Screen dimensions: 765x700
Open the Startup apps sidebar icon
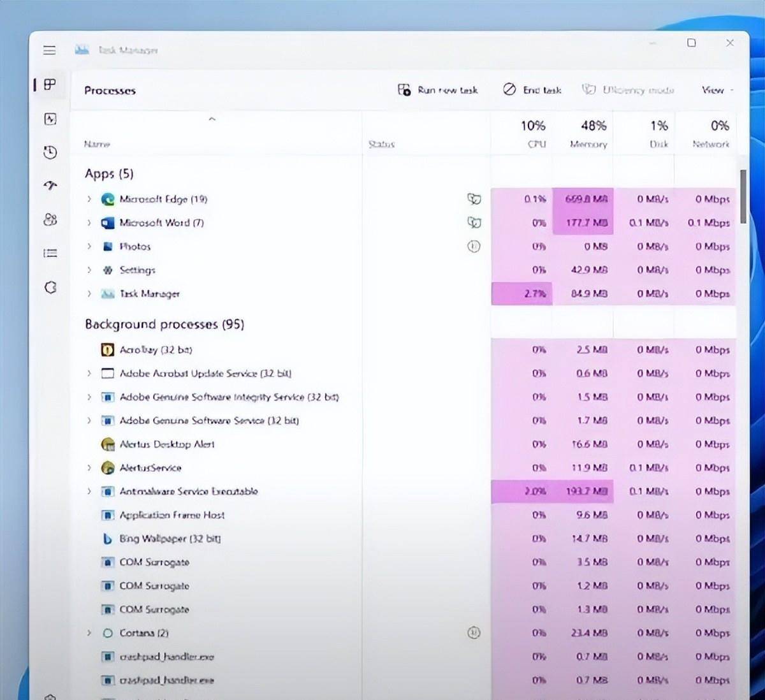50,186
